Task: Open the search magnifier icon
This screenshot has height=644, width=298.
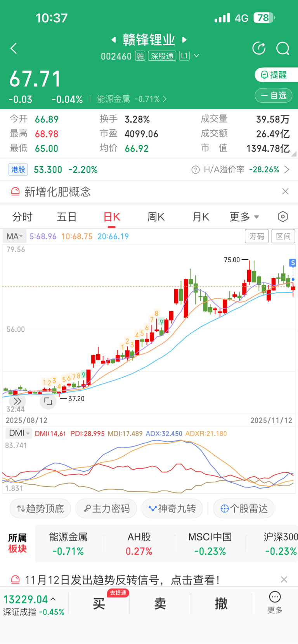Action: click(x=283, y=48)
